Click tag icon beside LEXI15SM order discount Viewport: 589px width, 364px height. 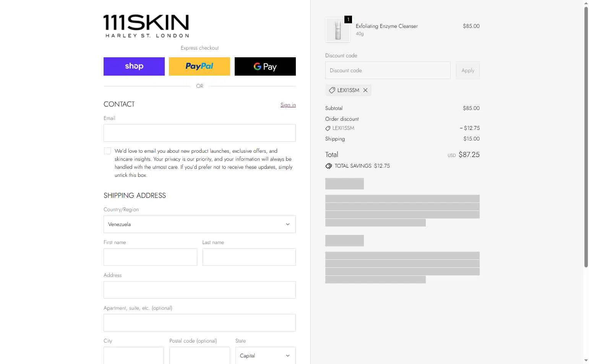pyautogui.click(x=328, y=128)
